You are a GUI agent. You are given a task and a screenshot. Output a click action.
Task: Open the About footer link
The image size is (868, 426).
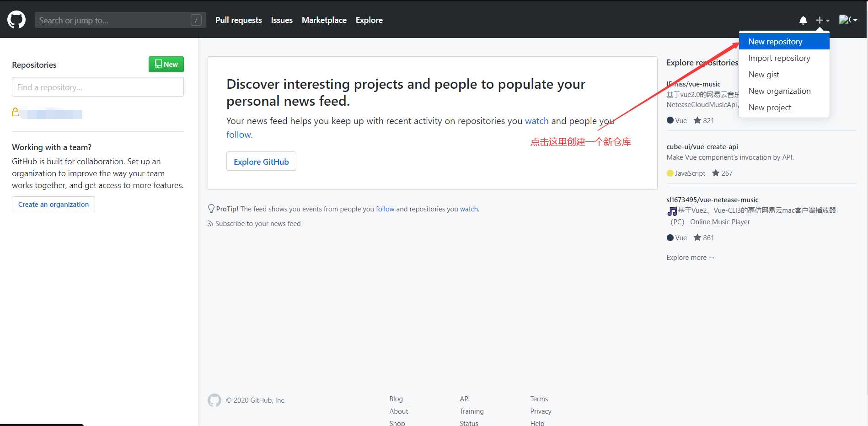click(x=399, y=411)
